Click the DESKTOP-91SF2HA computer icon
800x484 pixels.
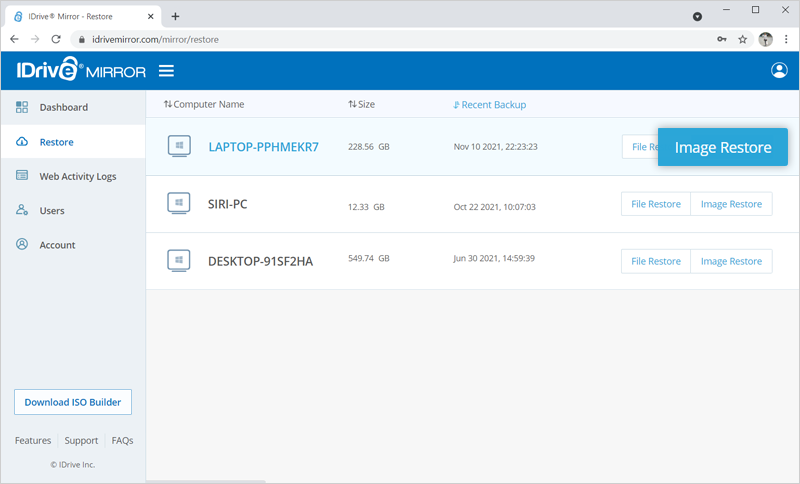click(x=178, y=261)
